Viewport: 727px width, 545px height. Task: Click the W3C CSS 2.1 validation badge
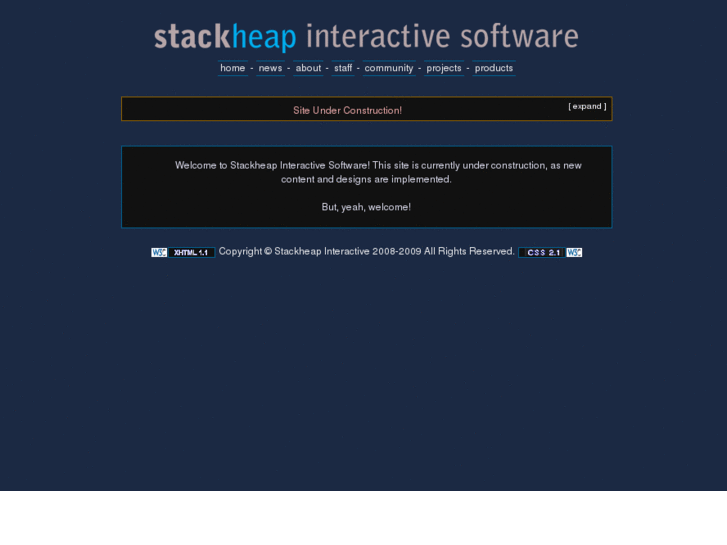point(550,252)
